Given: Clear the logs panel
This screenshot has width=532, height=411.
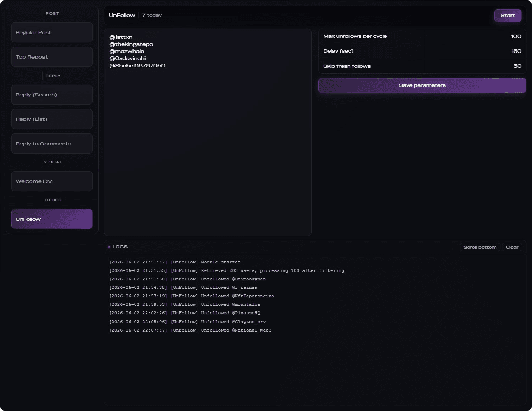Looking at the screenshot, I should coord(512,247).
